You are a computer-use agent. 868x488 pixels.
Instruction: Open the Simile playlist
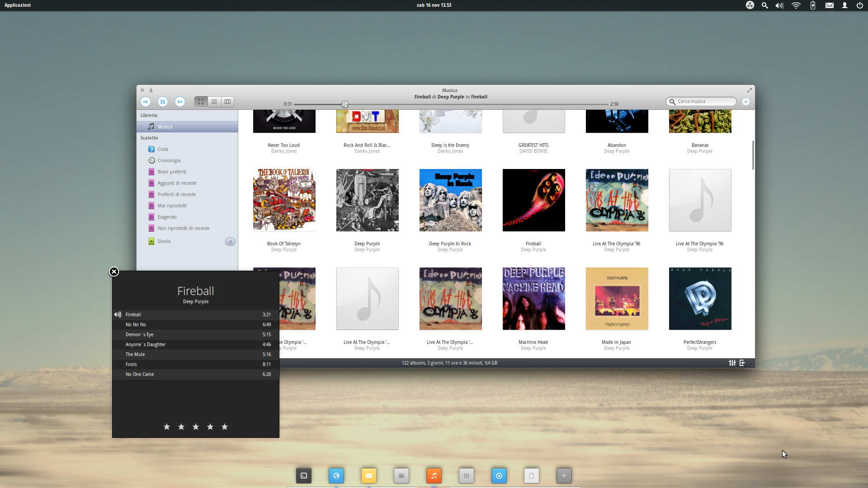coord(187,241)
